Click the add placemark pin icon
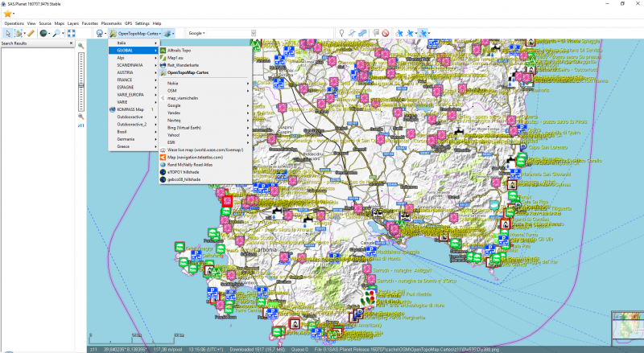This screenshot has width=644, height=353. (x=342, y=33)
